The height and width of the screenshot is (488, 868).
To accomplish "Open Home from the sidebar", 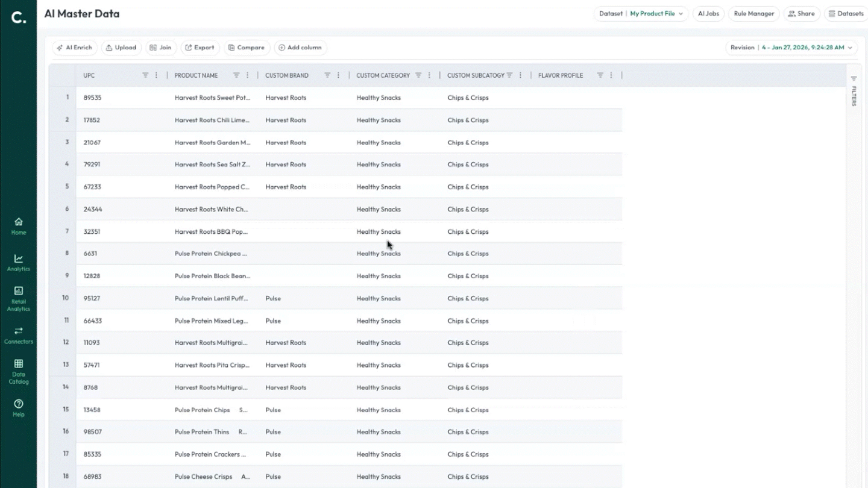I will 18,226.
